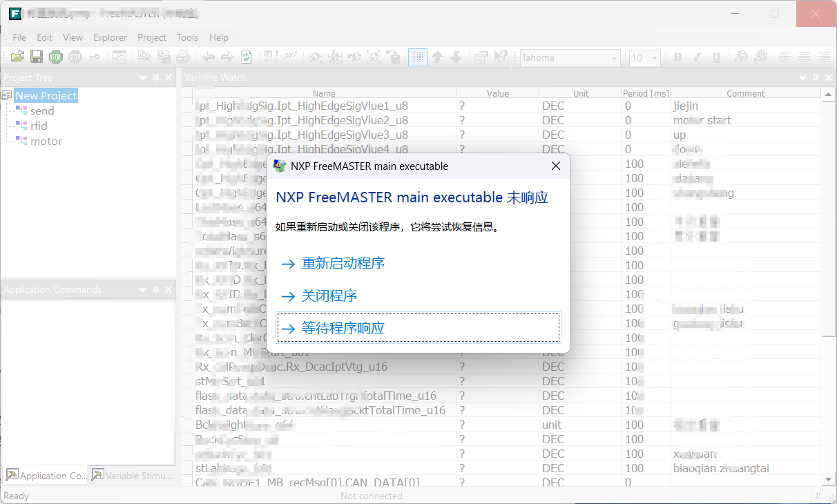Open the Project Tree panel options arrow

click(143, 78)
